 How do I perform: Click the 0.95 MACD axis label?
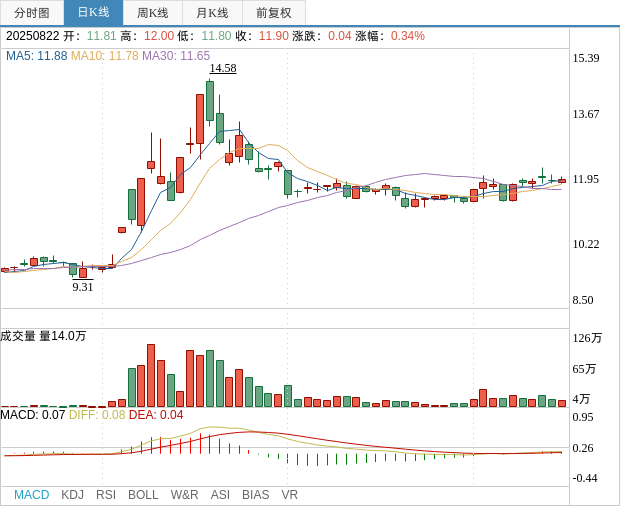click(583, 417)
